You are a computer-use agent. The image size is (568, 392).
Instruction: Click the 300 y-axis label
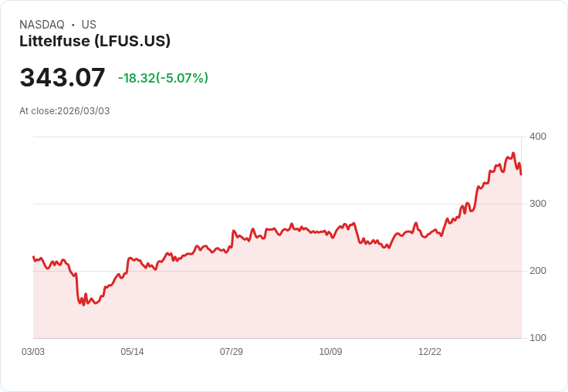tap(538, 204)
